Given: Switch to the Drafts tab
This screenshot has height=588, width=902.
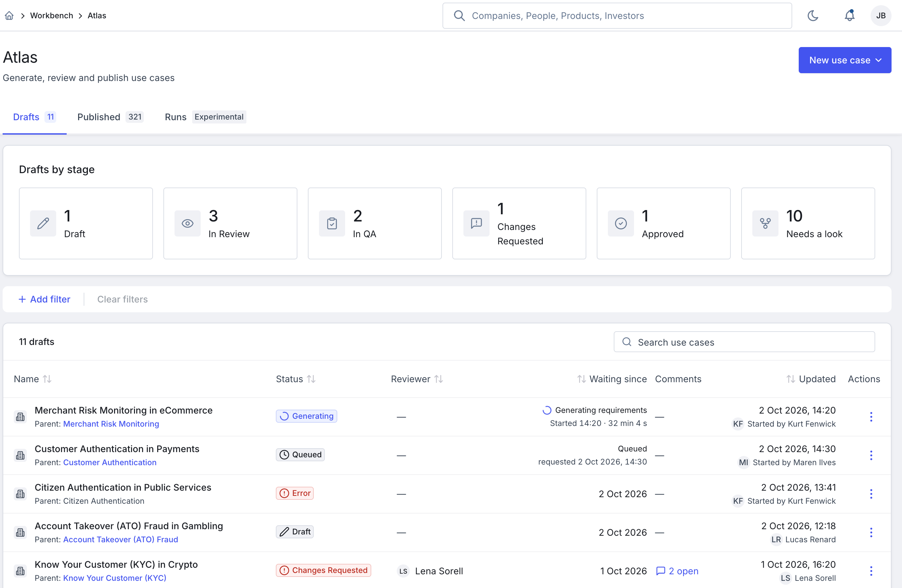Looking at the screenshot, I should pos(34,117).
